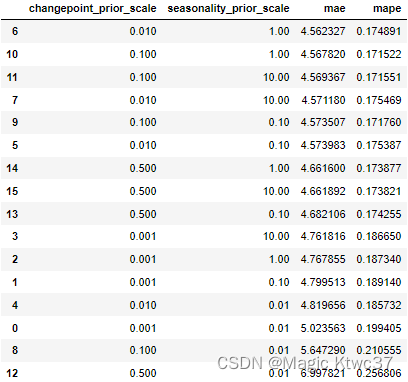Image resolution: width=408 pixels, height=382 pixels.
Task: Select row index 10
Action: tap(12, 54)
